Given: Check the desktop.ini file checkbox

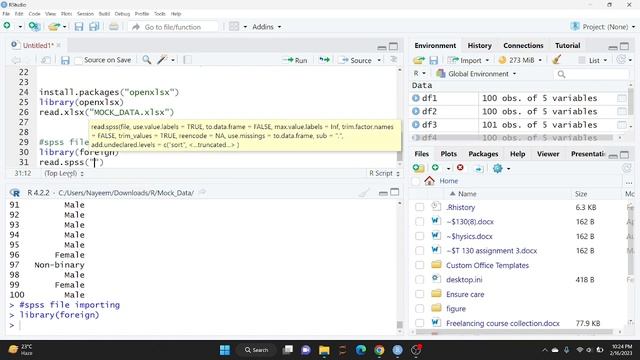Looking at the screenshot, I should point(419,280).
